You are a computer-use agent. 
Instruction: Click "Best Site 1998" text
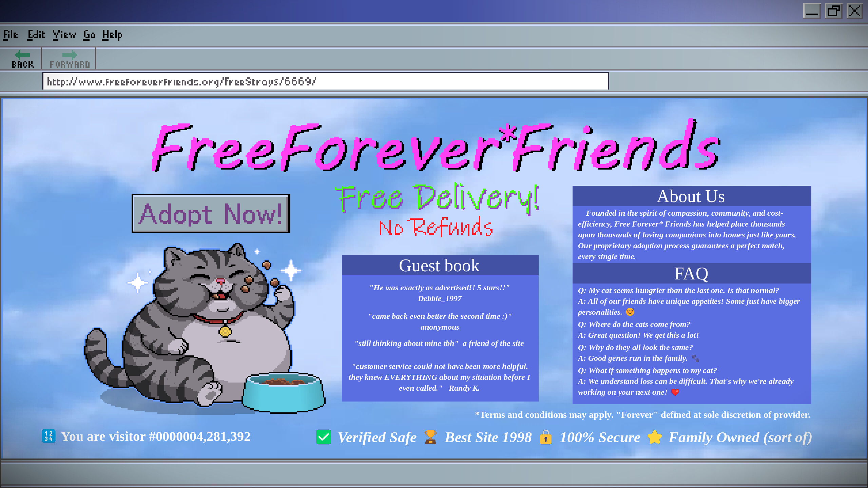tap(488, 437)
